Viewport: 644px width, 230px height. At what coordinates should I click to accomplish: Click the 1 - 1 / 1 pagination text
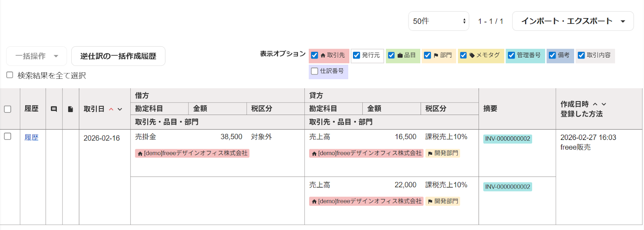(x=491, y=21)
